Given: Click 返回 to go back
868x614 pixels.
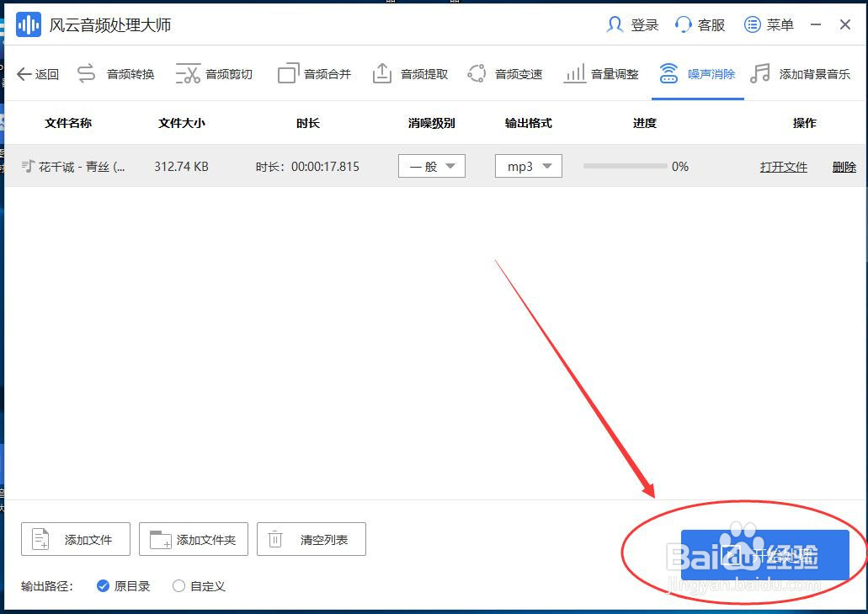Looking at the screenshot, I should pos(38,74).
